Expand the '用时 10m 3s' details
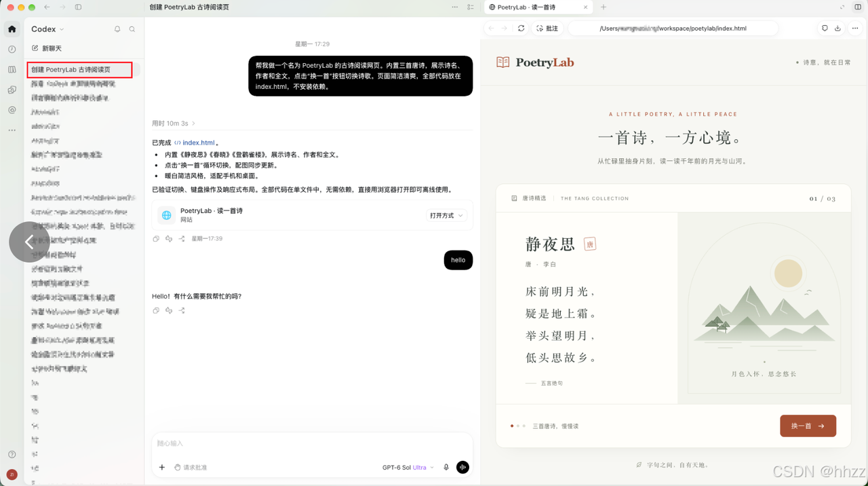 pos(174,124)
